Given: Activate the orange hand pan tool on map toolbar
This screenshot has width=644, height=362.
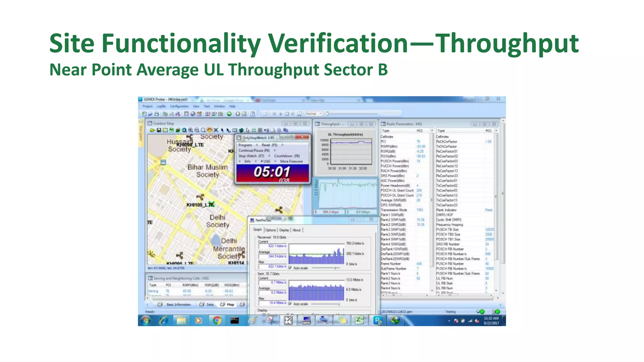Looking at the screenshot, I should [x=209, y=130].
